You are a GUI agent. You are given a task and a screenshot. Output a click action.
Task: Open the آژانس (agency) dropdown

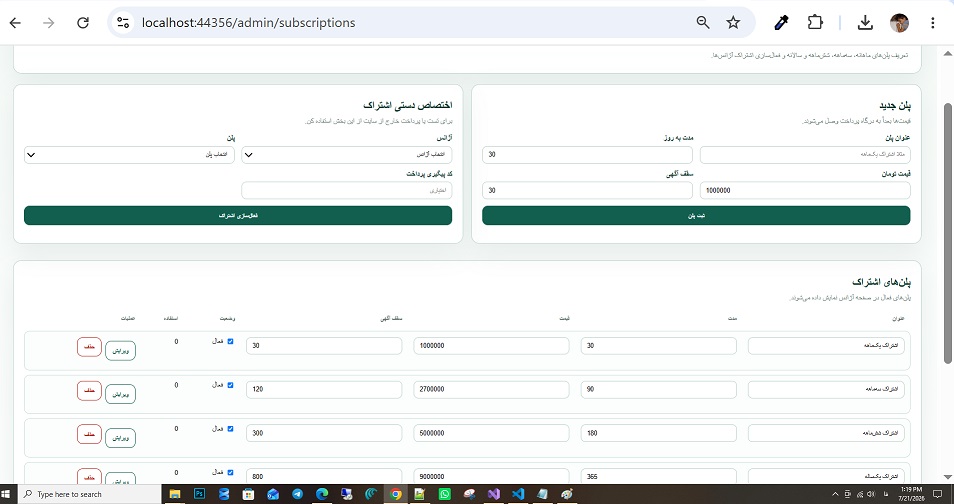click(x=347, y=155)
